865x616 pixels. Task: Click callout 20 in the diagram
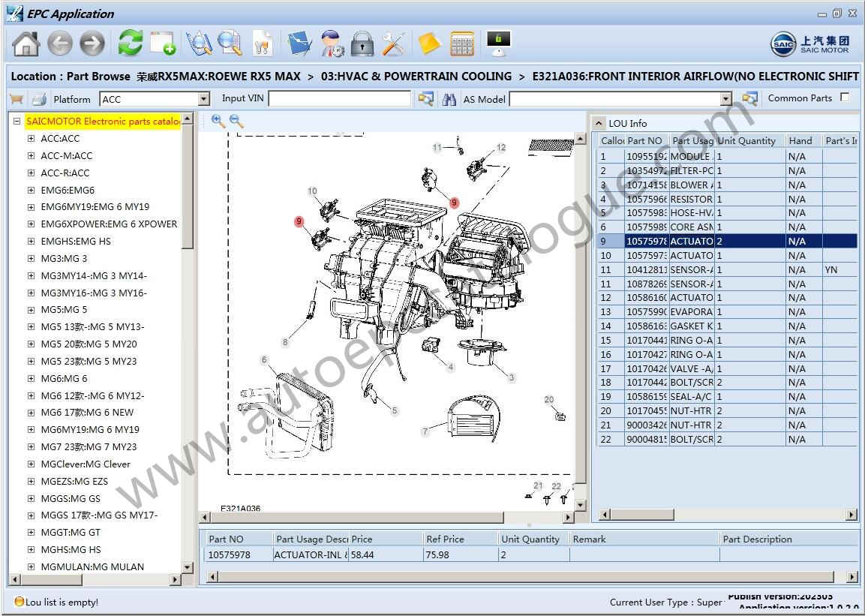coord(548,399)
